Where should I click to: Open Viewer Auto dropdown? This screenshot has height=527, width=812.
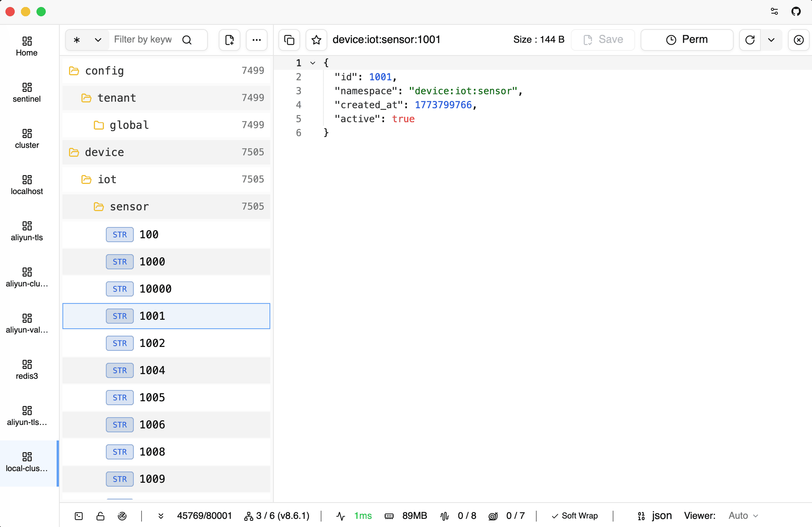(743, 516)
